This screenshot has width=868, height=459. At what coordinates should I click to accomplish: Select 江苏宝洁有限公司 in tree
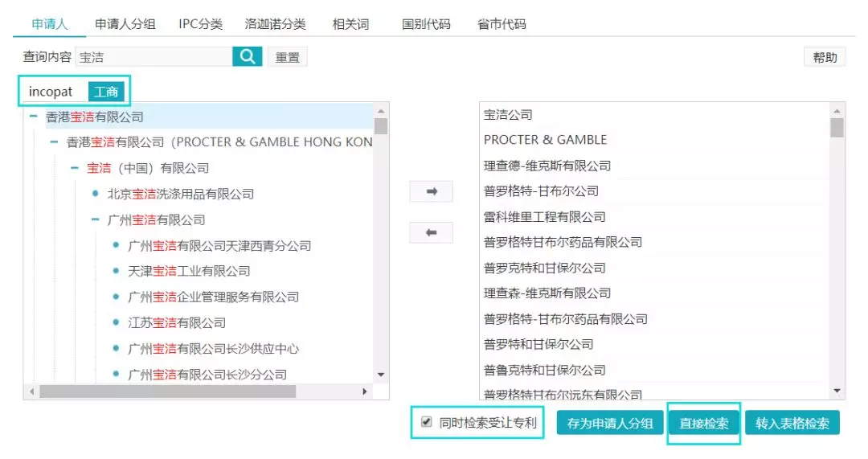[177, 323]
